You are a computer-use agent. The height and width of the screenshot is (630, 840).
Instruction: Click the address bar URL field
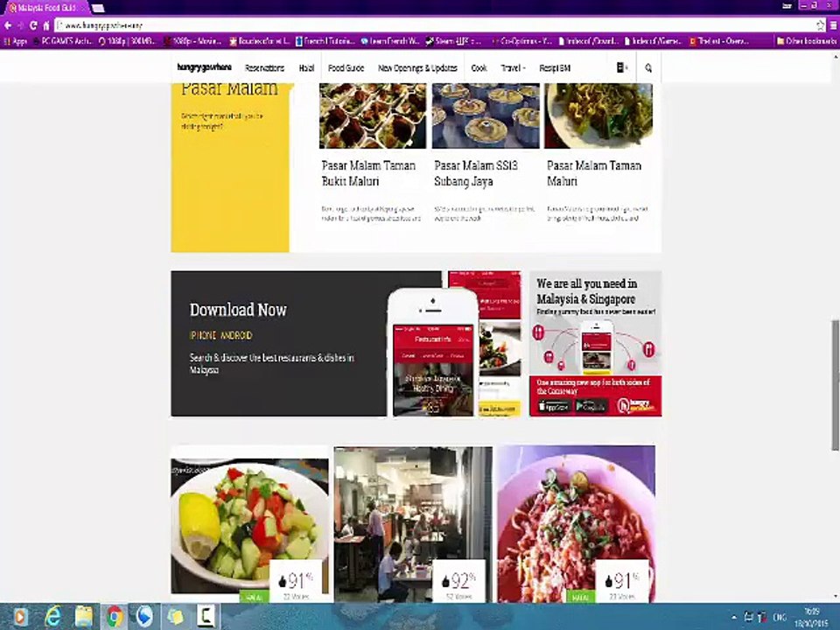pos(434,25)
